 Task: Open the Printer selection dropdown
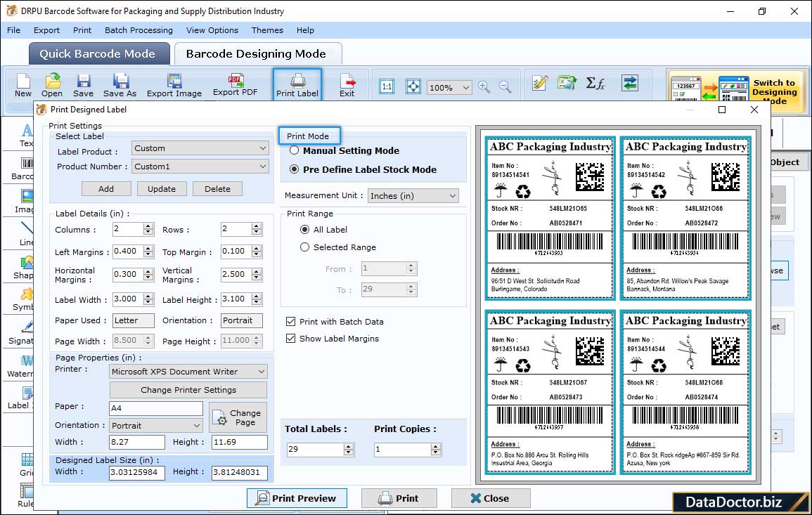pyautogui.click(x=188, y=371)
